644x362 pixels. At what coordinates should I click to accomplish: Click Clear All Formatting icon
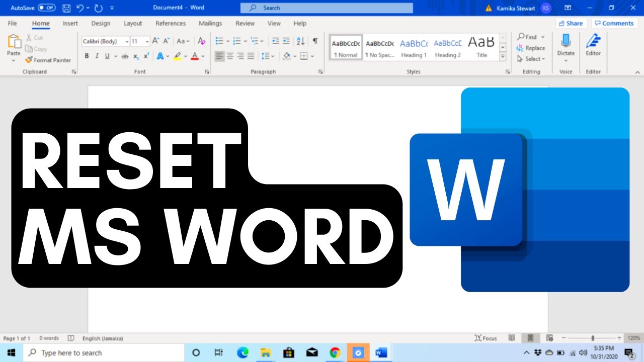click(x=201, y=41)
